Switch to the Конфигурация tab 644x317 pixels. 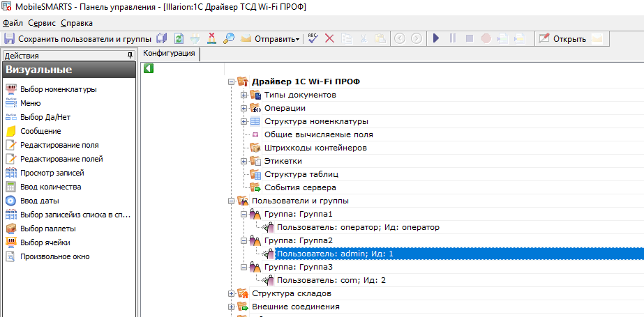tap(169, 54)
